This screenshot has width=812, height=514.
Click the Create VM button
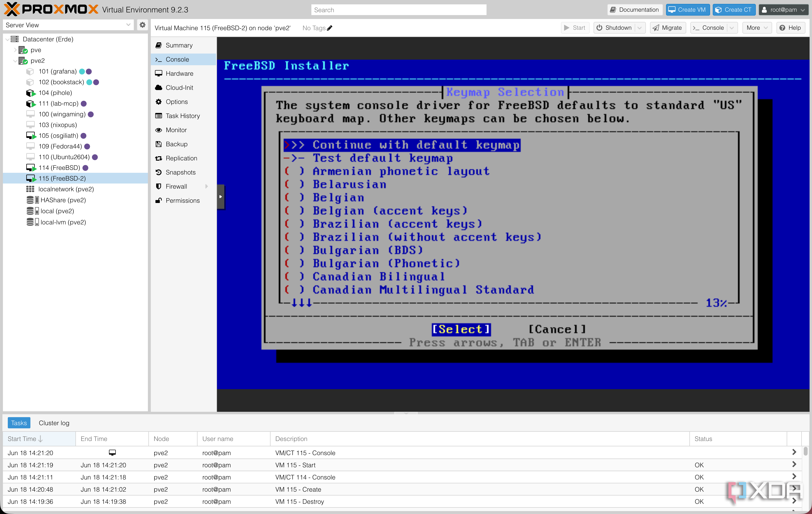point(687,10)
